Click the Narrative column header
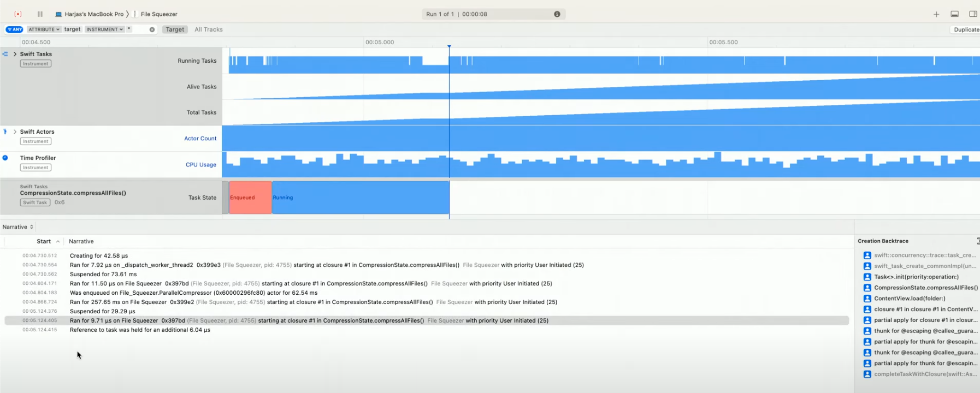The image size is (980, 393). [x=81, y=241]
